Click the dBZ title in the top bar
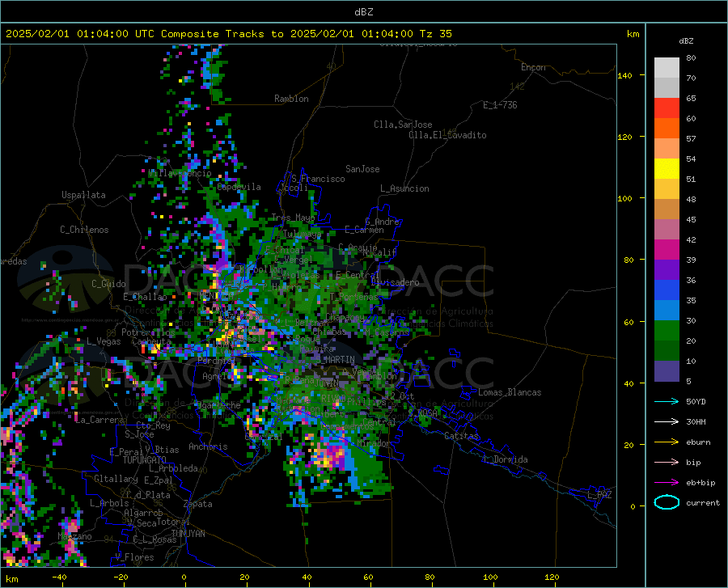 pyautogui.click(x=363, y=12)
